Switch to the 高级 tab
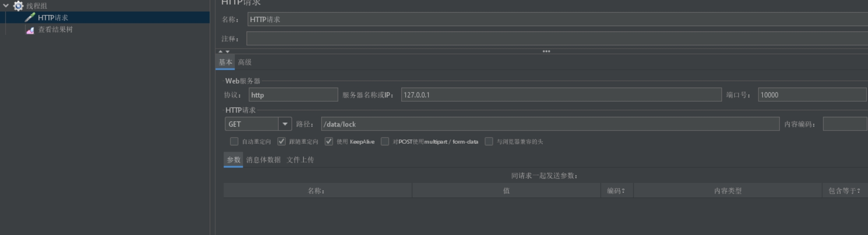Screen dimensions: 868x235 245,62
